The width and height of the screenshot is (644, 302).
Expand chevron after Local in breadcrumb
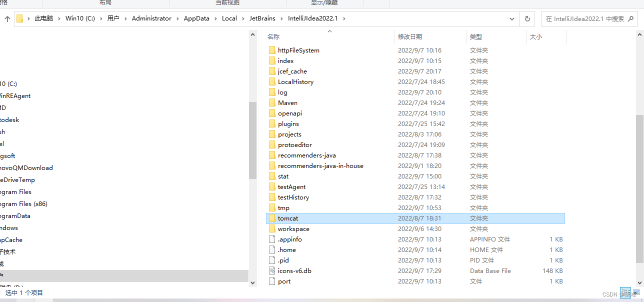[x=243, y=19]
